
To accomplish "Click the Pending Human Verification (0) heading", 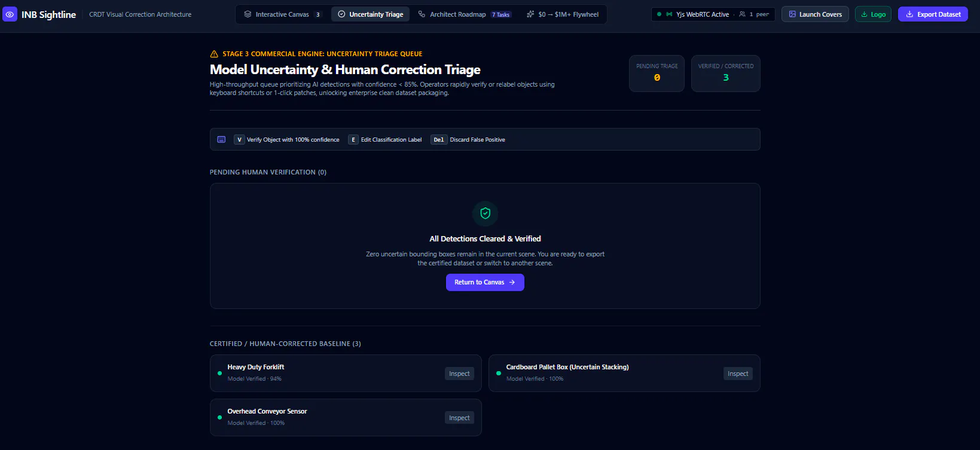I will (x=268, y=172).
